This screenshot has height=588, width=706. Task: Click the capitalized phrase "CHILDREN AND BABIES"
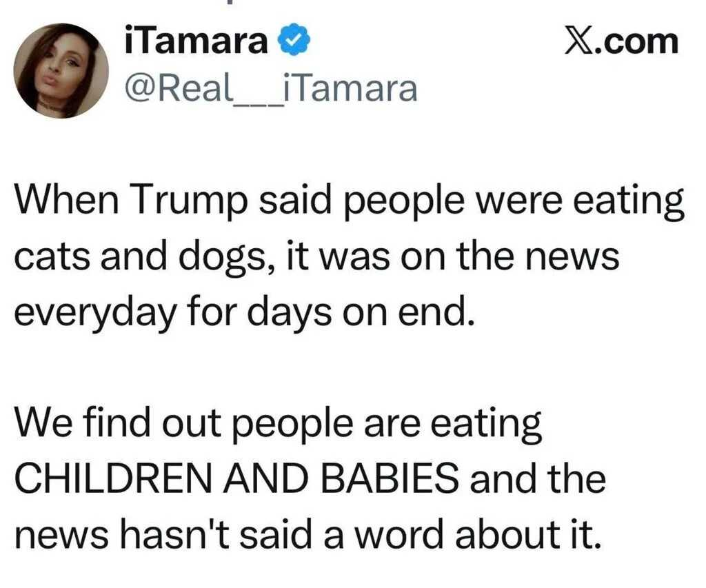237,479
